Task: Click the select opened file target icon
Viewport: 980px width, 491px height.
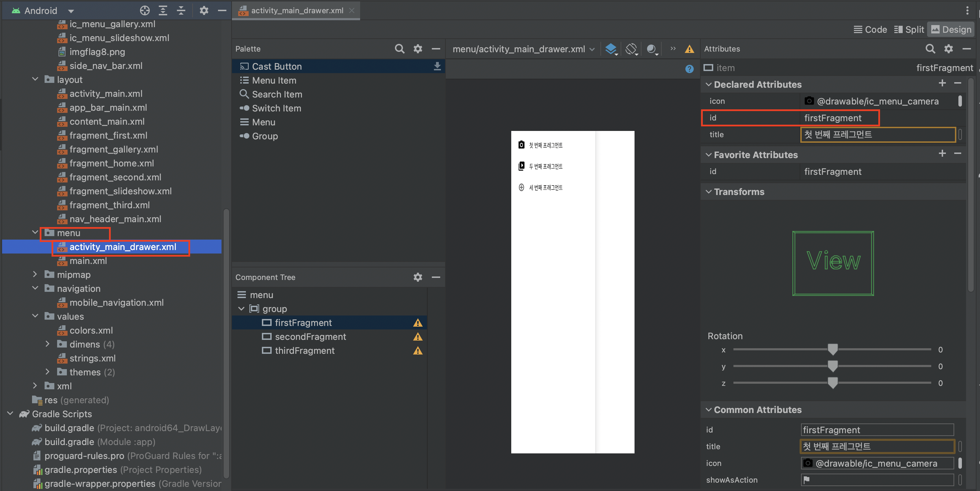Action: point(145,10)
